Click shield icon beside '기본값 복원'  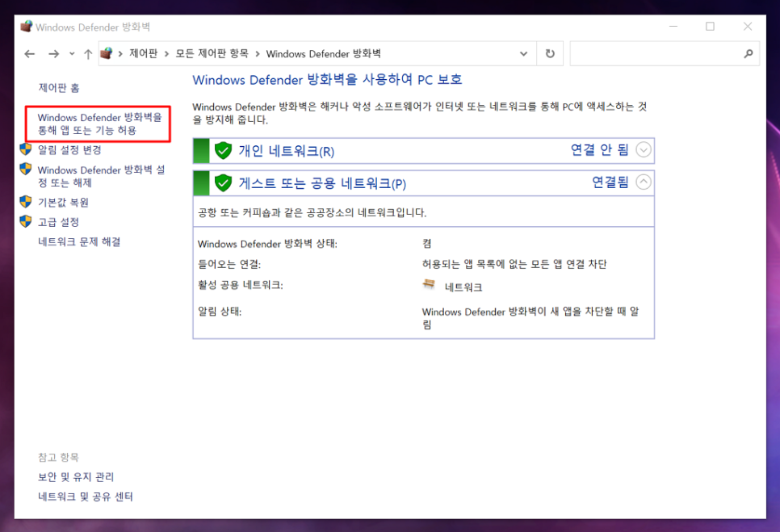point(26,201)
